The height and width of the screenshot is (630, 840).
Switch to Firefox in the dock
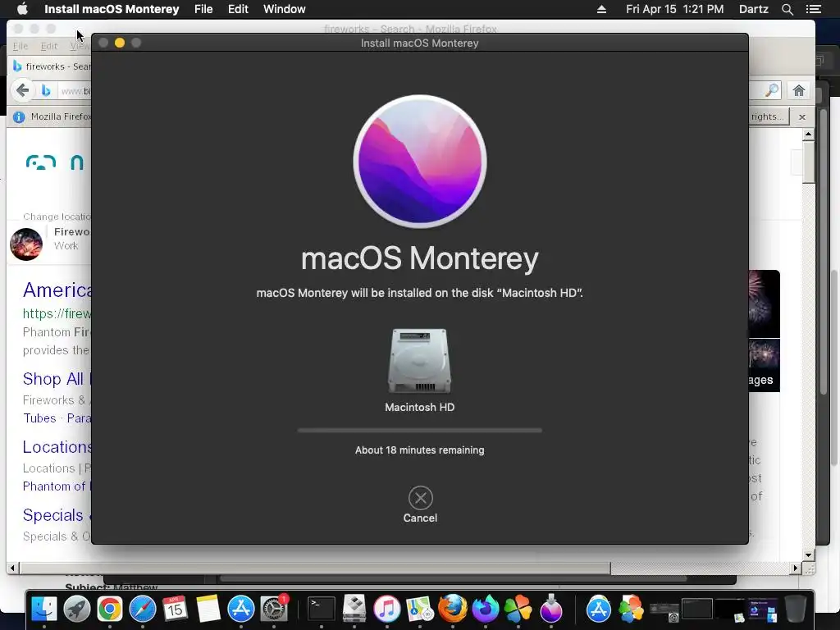pyautogui.click(x=453, y=609)
